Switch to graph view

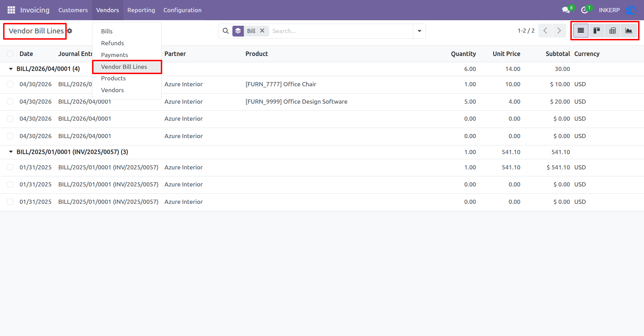tap(628, 31)
